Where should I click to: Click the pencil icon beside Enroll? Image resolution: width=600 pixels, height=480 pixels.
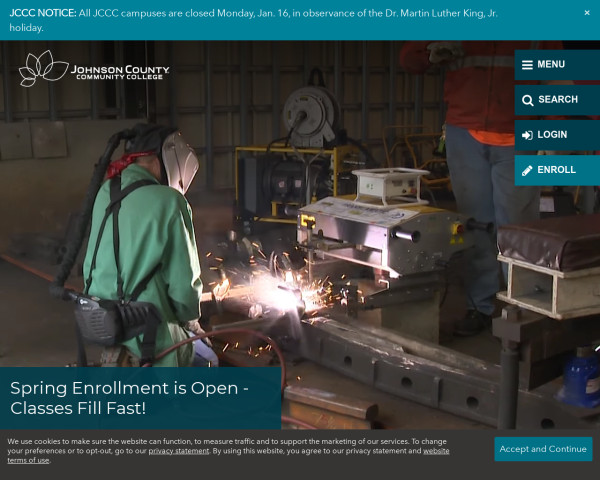click(526, 170)
